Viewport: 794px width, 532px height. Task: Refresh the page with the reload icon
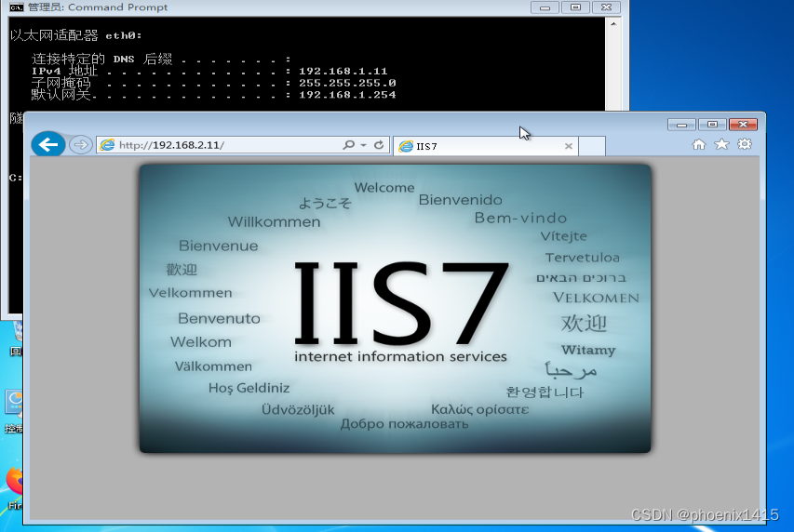coord(379,145)
